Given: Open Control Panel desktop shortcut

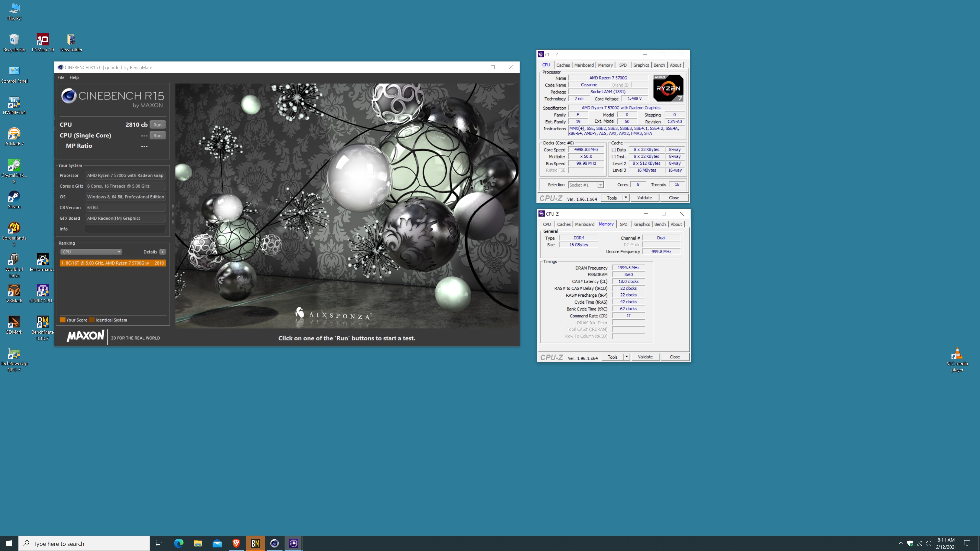Looking at the screenshot, I should click(x=14, y=74).
